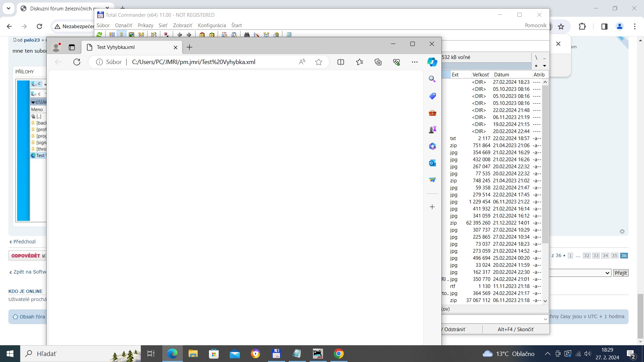This screenshot has height=362, width=644.
Task: Show directory tree in Total Commander
Action: (x=141, y=35)
